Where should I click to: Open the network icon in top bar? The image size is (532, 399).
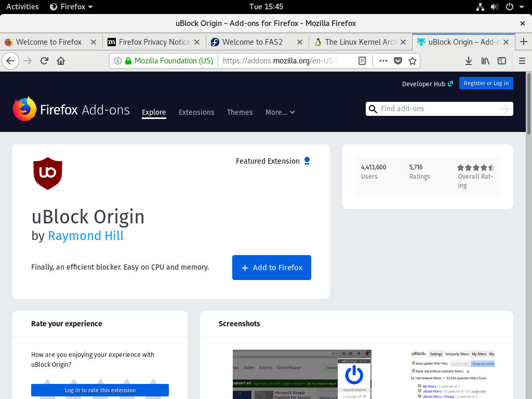coord(480,7)
